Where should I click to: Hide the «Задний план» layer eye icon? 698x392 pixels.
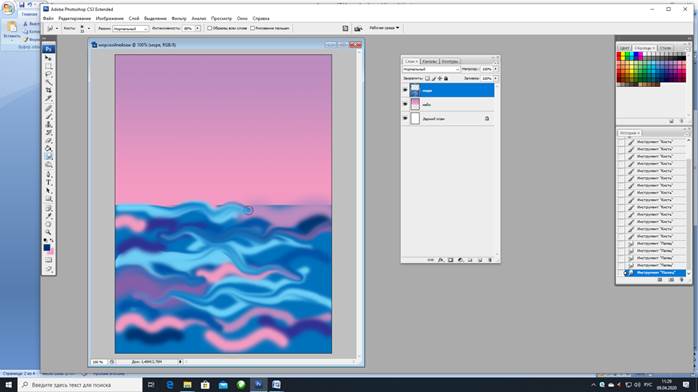pos(405,119)
